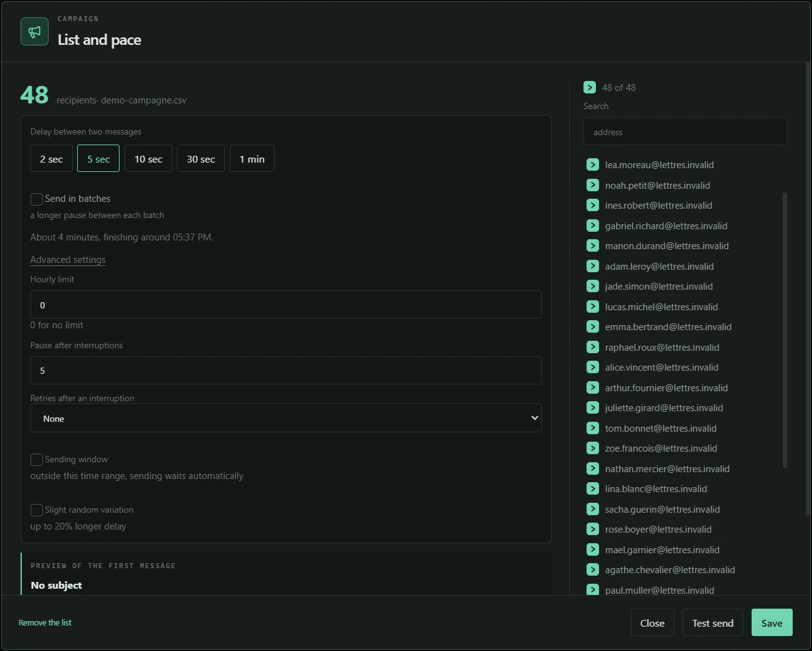Viewport: 812px width, 651px height.
Task: Toggle the green icon for sacha.guerin@lettres.invalid
Action: (x=593, y=509)
